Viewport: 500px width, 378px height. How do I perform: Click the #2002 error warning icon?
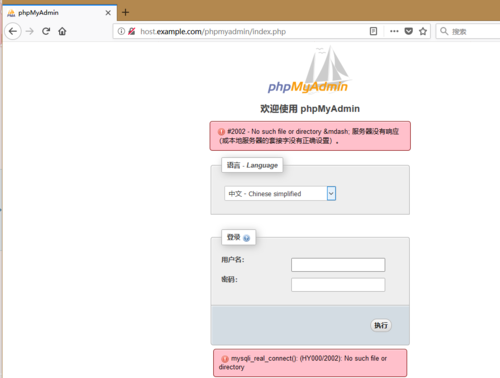pos(221,132)
